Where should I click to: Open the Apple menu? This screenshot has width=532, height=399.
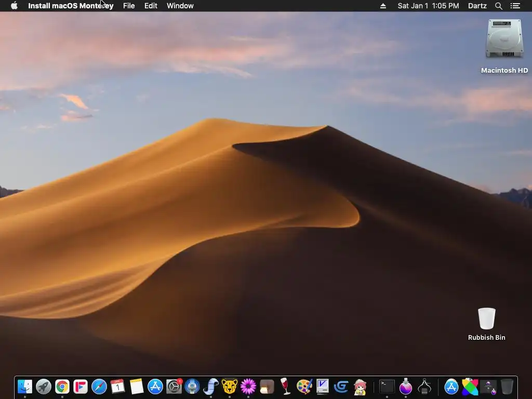click(14, 6)
